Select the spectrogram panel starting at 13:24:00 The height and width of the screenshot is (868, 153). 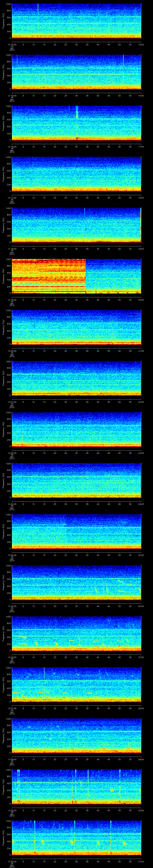(x=76, y=531)
